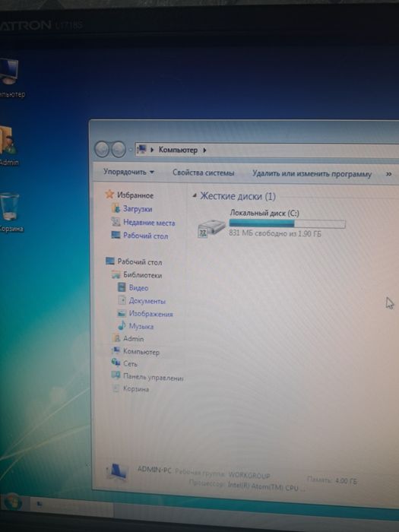Select the Рабочий стол tree root
The height and width of the screenshot is (532, 399).
139,262
